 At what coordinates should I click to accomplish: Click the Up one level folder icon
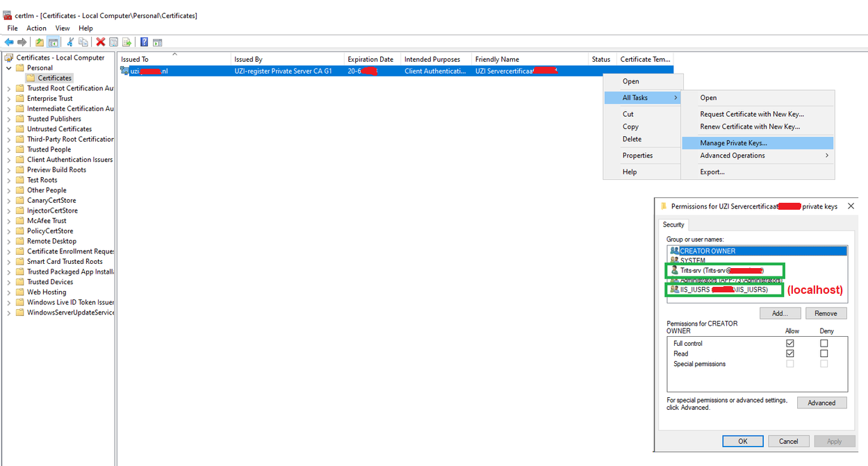40,42
